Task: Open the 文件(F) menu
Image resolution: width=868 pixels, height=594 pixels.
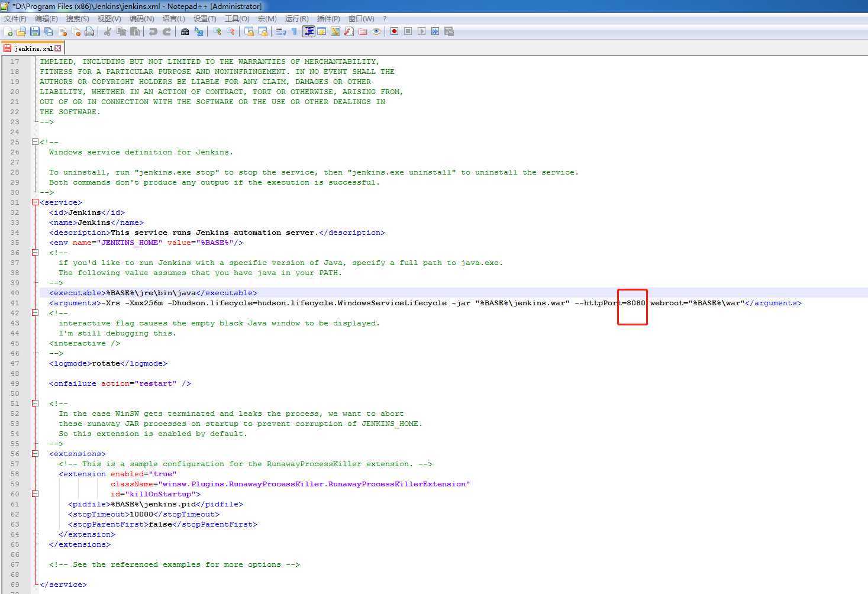Action: click(15, 19)
